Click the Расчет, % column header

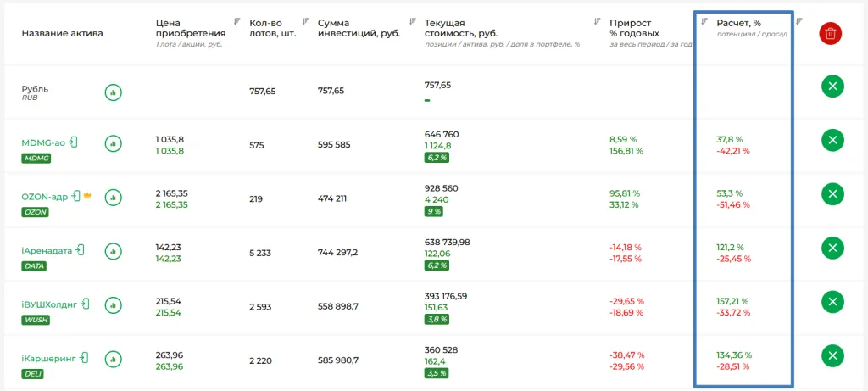pyautogui.click(x=739, y=23)
